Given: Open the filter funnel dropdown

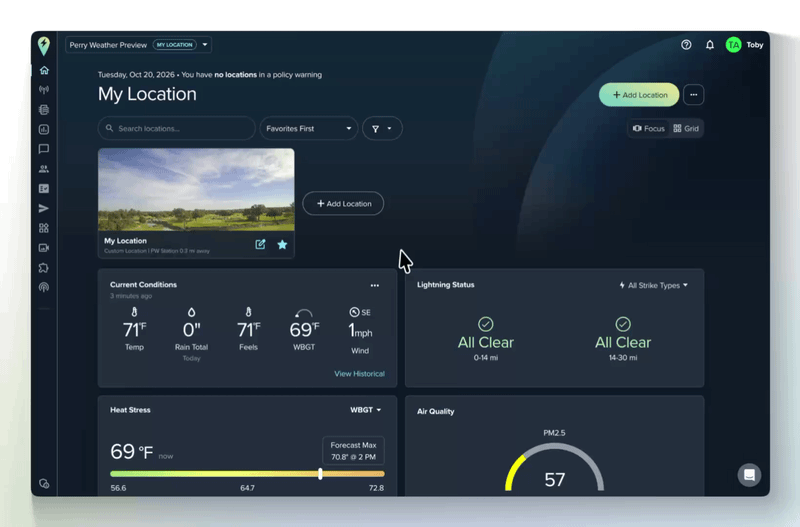Looking at the screenshot, I should [x=382, y=129].
